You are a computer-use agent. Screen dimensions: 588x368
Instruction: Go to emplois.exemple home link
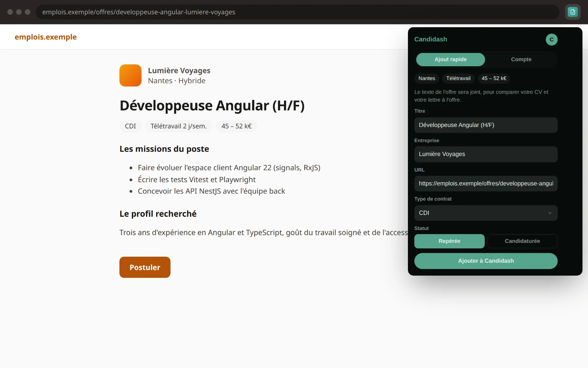point(46,37)
